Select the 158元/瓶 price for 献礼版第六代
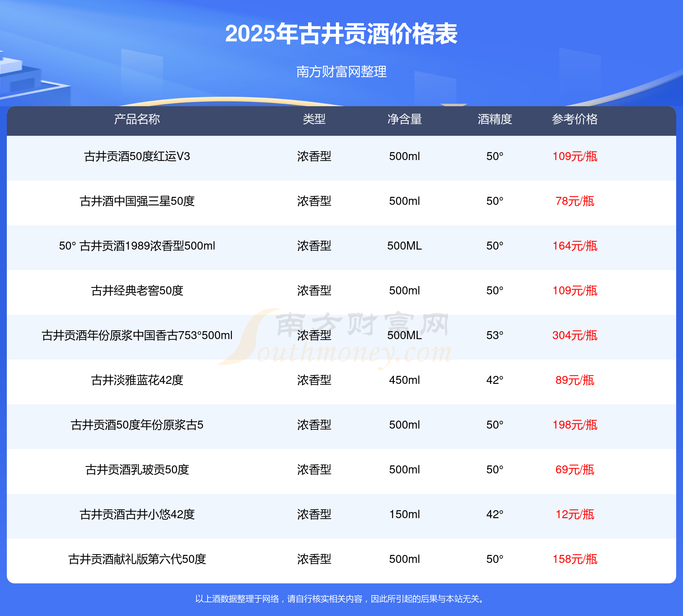The width and height of the screenshot is (683, 616). [x=575, y=559]
